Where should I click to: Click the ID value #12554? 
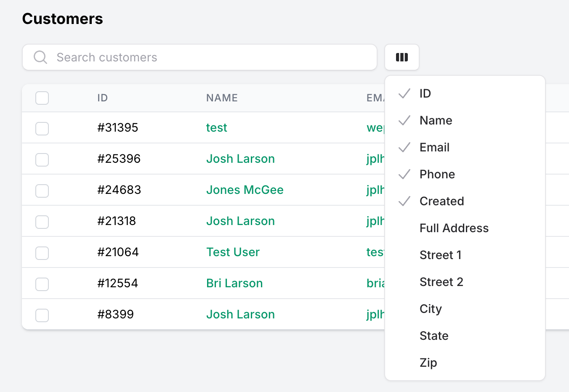coord(117,283)
